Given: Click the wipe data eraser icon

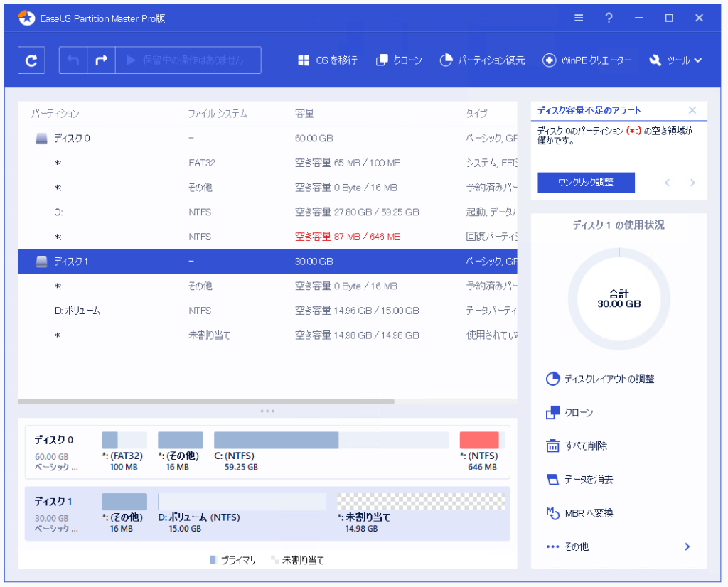Looking at the screenshot, I should click(552, 480).
